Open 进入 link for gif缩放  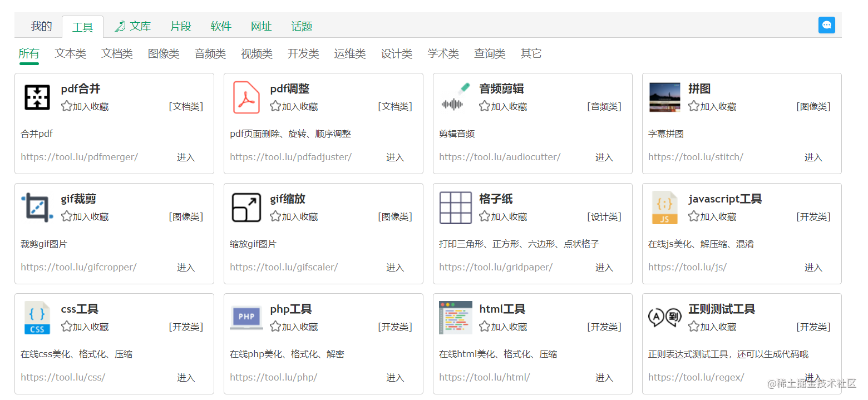tap(395, 268)
